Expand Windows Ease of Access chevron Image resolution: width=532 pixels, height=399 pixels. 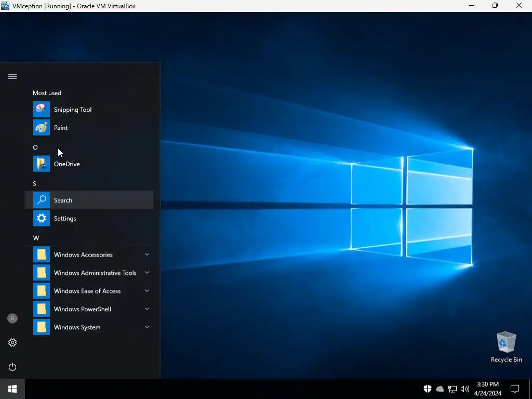point(147,291)
